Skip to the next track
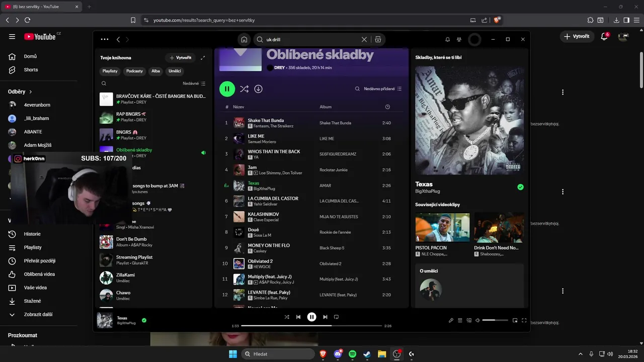 (x=325, y=317)
